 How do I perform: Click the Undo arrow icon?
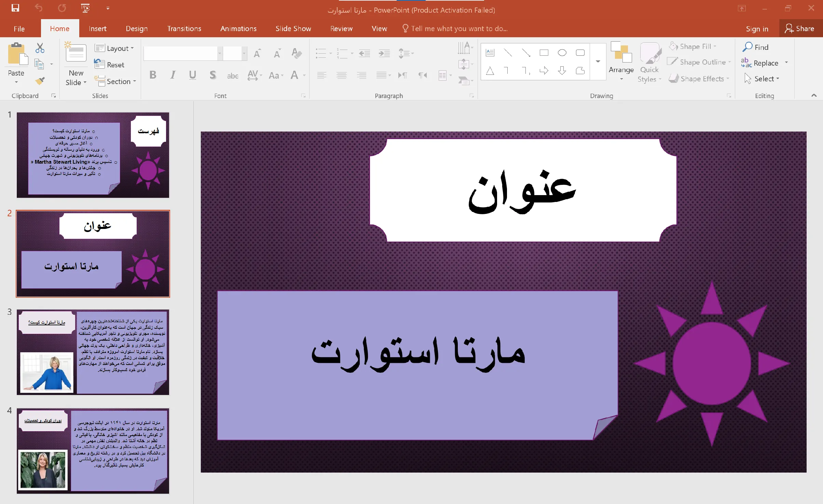tap(39, 8)
